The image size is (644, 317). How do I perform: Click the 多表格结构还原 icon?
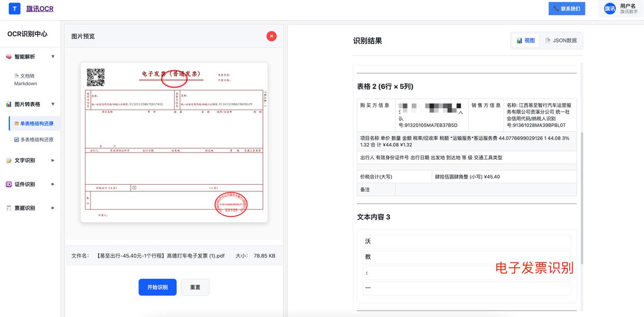(17, 140)
